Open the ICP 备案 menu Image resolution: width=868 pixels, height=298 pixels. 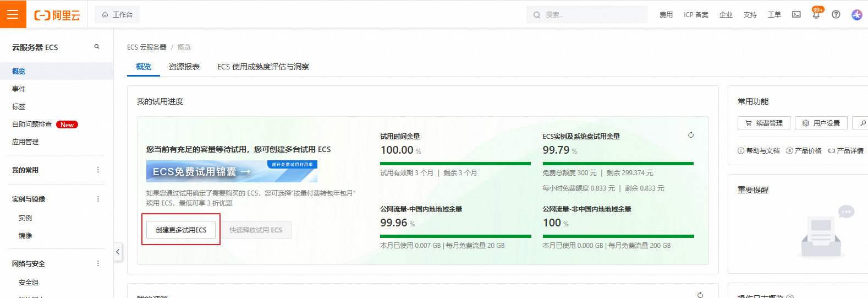tap(696, 15)
